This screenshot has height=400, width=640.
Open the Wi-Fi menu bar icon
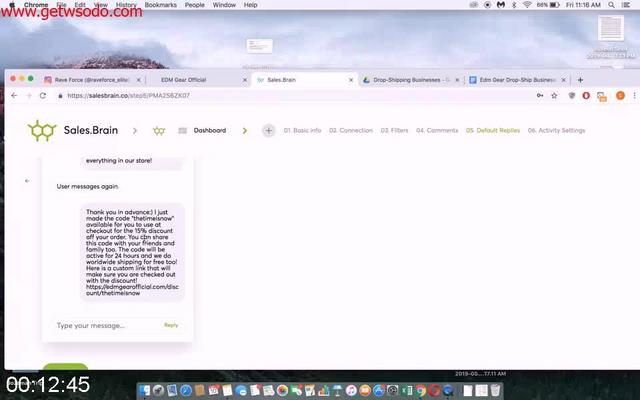coord(527,5)
